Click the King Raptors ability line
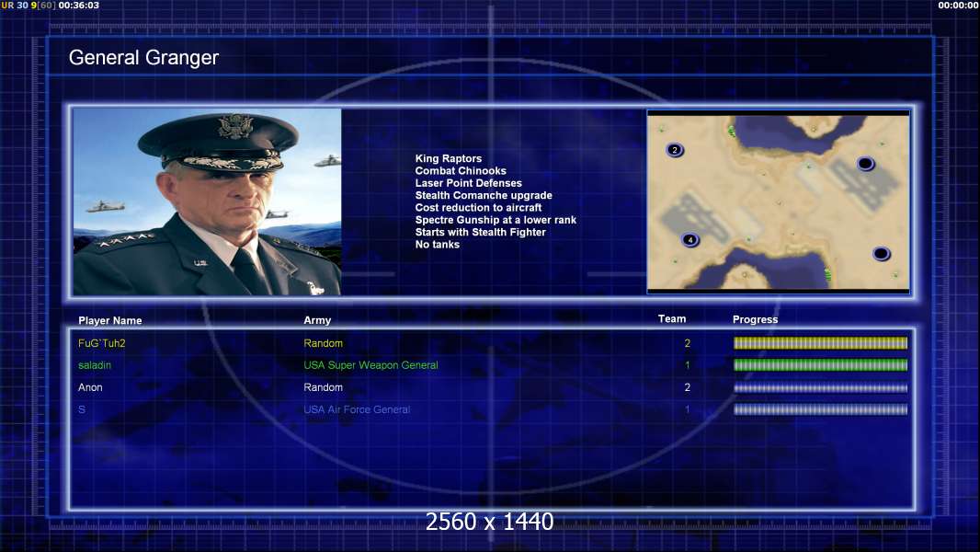The width and height of the screenshot is (980, 552). (448, 159)
